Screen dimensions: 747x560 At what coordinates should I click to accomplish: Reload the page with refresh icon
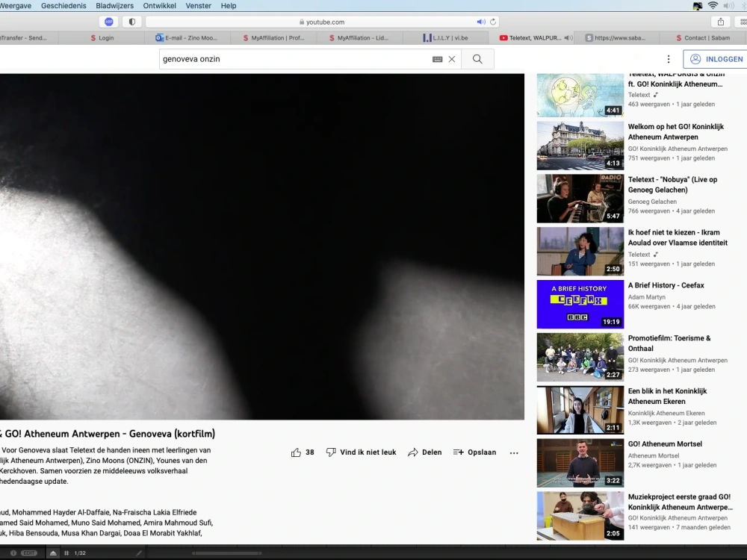tap(493, 22)
